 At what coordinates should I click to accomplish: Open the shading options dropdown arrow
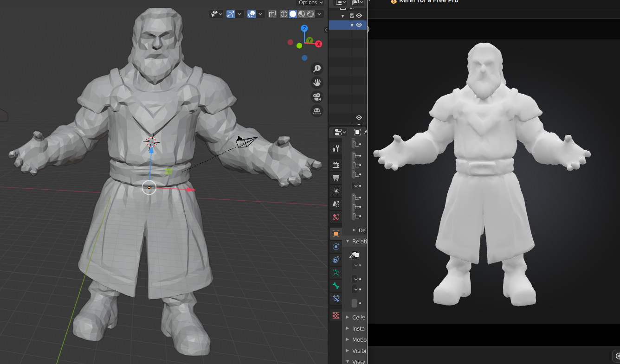click(x=320, y=14)
